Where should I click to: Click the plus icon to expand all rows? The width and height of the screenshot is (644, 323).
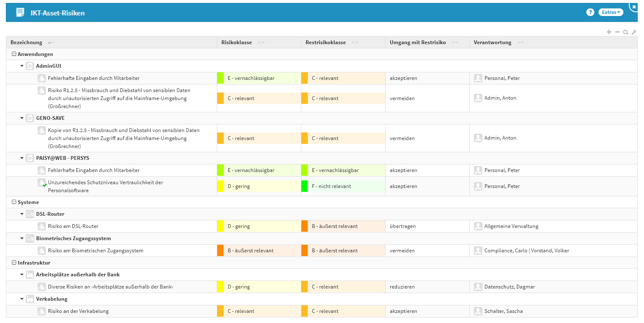tap(609, 32)
